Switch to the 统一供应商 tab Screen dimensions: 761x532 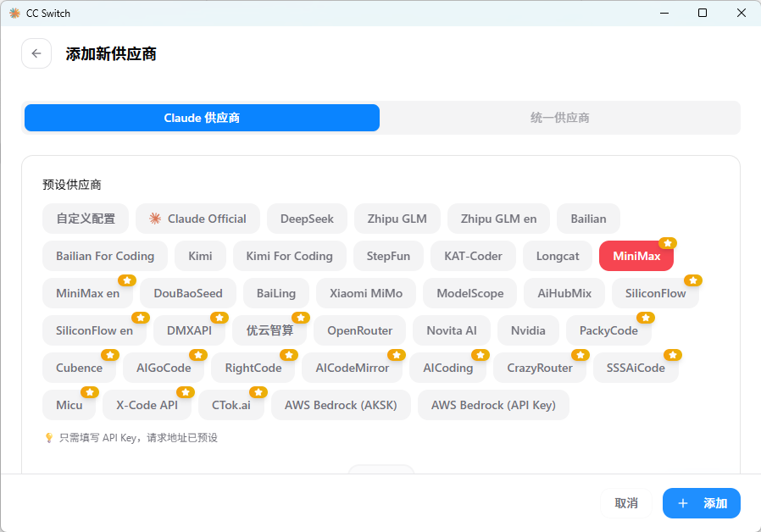[x=559, y=118]
